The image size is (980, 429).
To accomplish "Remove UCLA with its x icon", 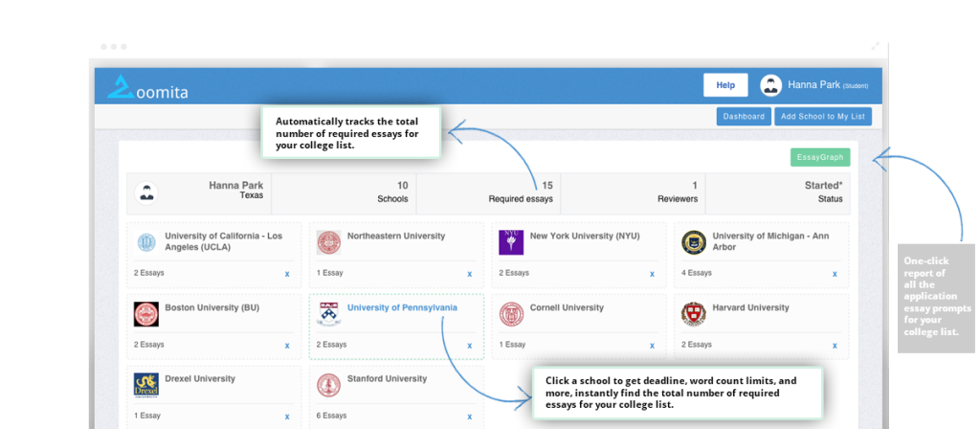I will pyautogui.click(x=287, y=274).
